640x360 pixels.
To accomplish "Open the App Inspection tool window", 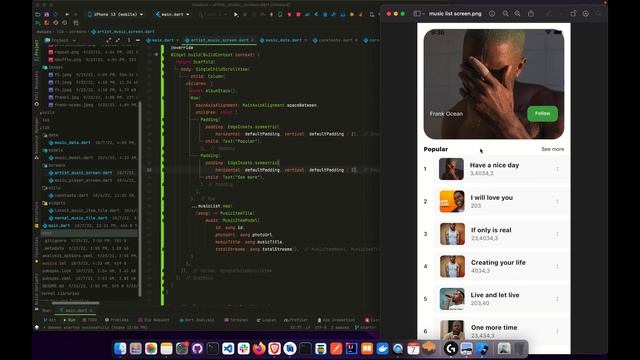I will pos(336,320).
